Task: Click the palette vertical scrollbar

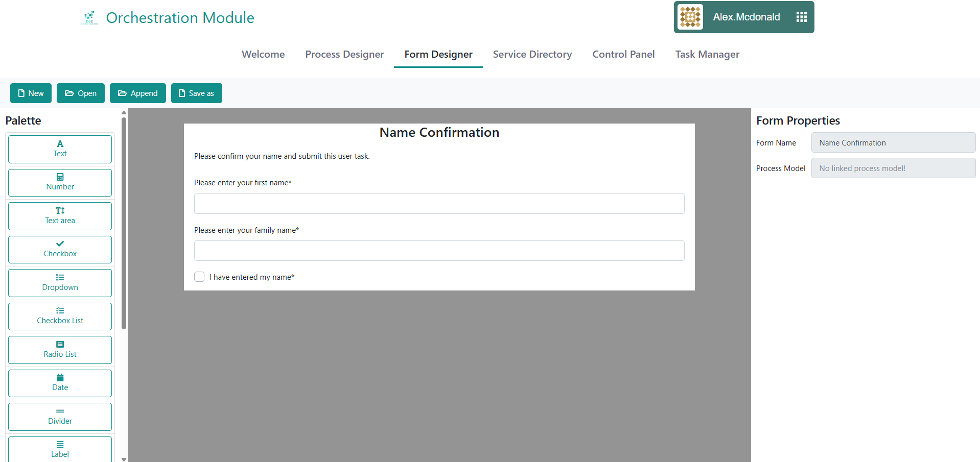Action: tap(124, 225)
